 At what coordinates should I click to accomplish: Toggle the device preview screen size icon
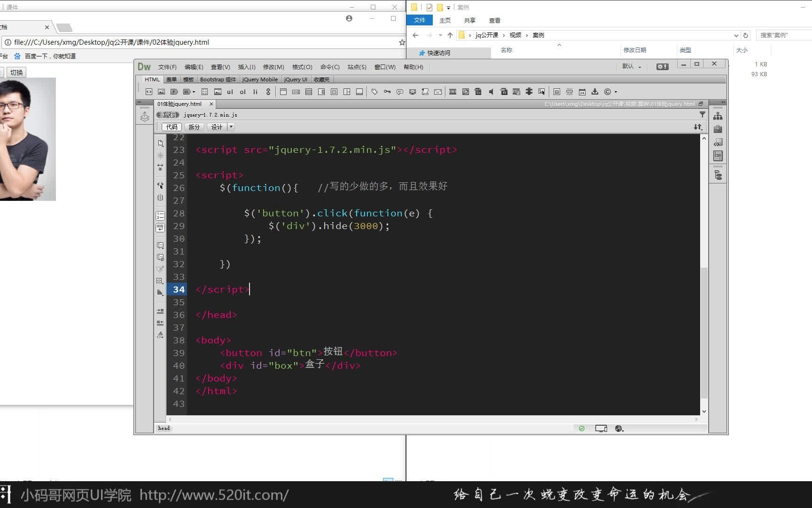[x=601, y=429]
